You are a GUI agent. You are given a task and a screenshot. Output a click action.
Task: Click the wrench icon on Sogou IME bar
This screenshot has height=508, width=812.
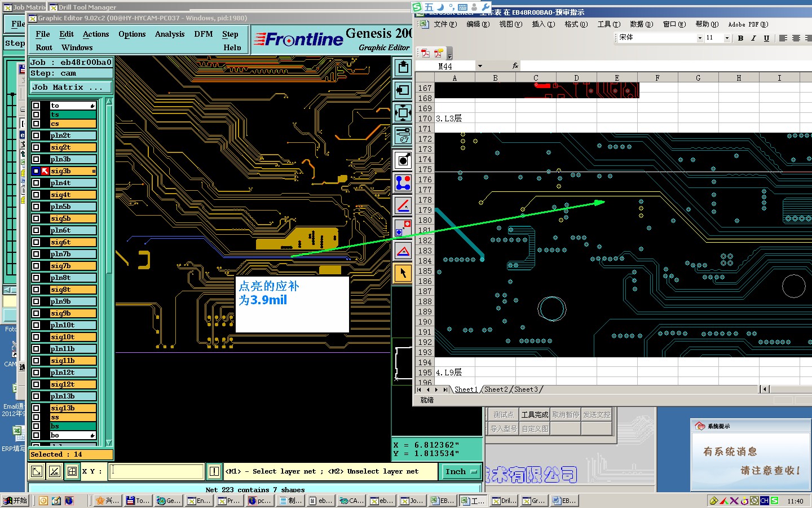(486, 7)
